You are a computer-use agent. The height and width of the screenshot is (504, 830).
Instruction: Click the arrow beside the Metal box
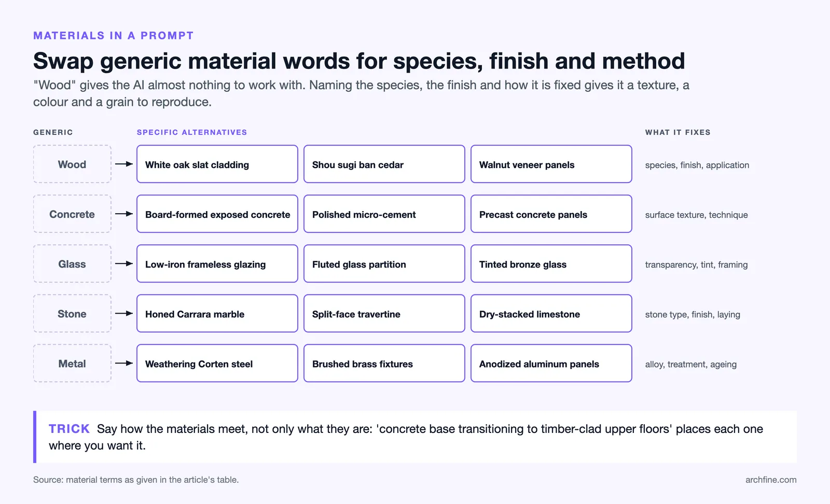coord(124,363)
